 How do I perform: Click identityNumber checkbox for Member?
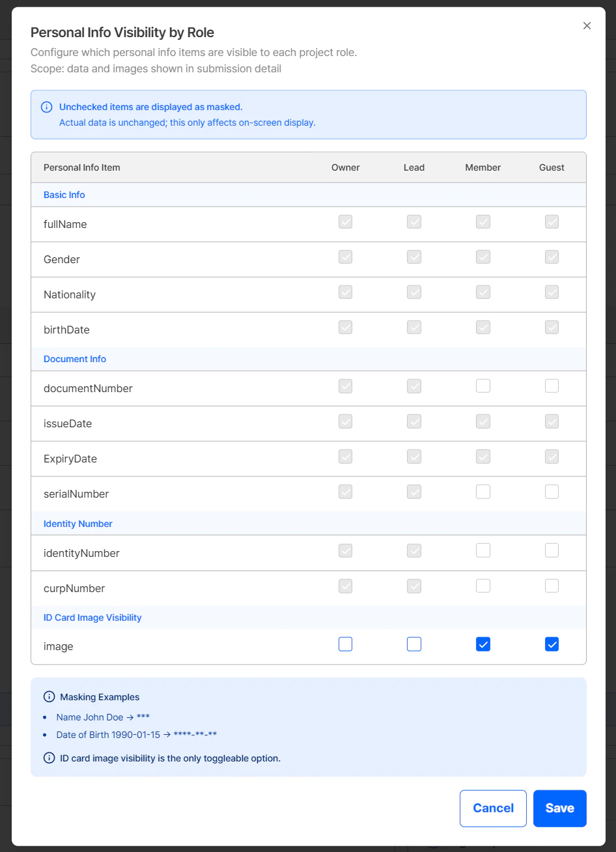pos(483,551)
